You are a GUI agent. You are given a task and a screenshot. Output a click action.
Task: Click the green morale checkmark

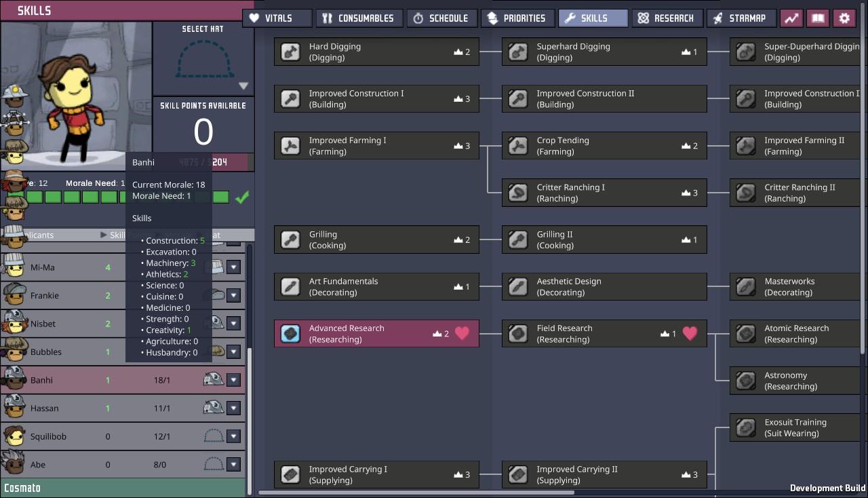coord(241,197)
